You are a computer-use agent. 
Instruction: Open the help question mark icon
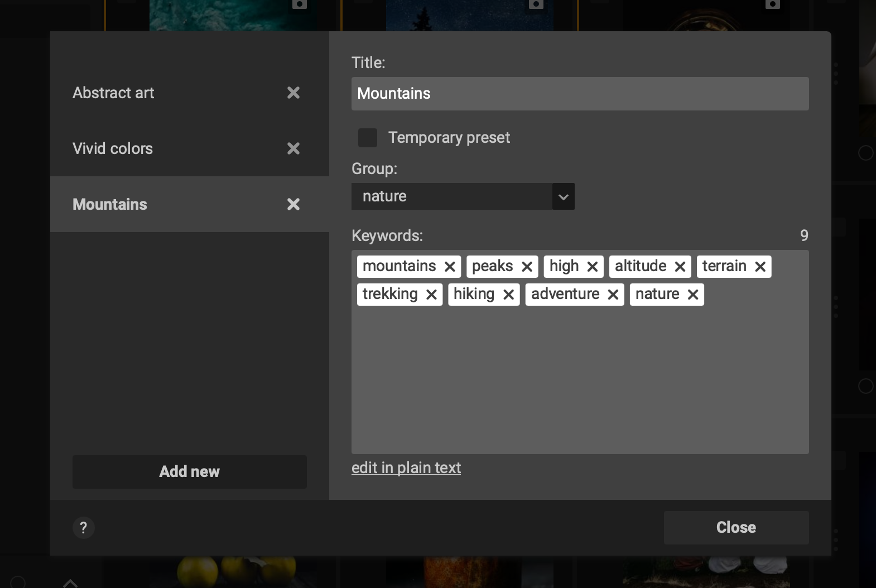point(84,528)
